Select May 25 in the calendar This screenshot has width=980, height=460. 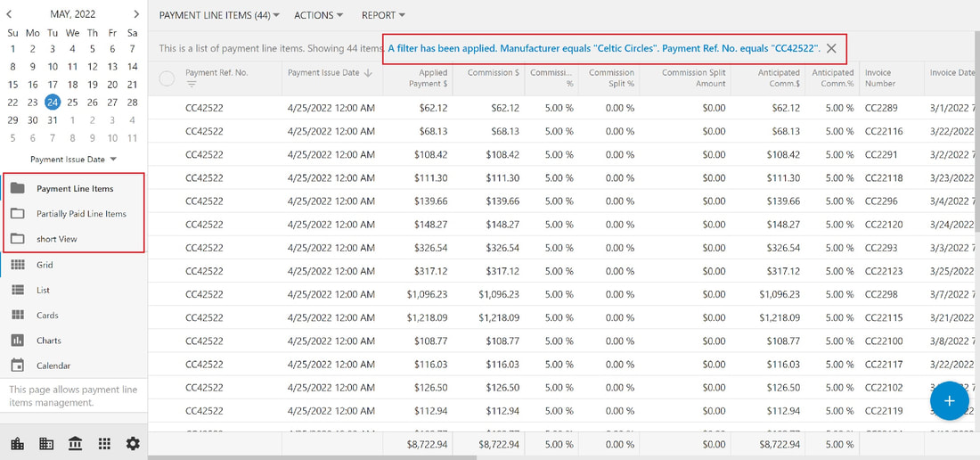tap(72, 103)
